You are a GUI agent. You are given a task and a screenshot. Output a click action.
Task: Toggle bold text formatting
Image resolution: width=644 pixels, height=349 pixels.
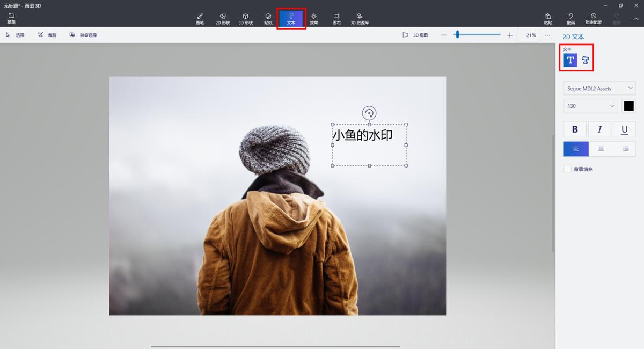[x=575, y=129]
